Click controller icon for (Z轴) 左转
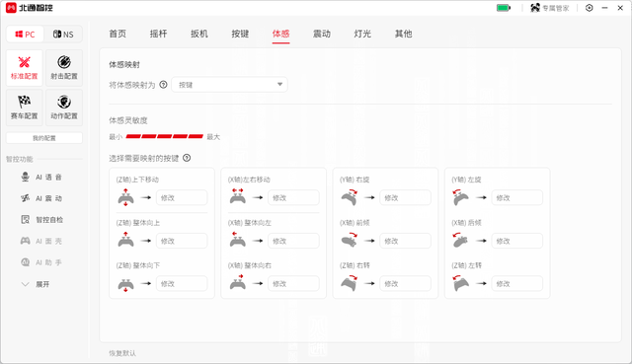Viewport: 632px width, 364px height. pos(460,283)
